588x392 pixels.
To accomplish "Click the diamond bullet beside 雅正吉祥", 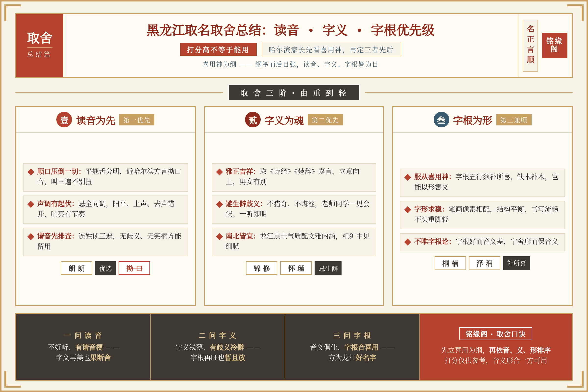I will tap(219, 172).
